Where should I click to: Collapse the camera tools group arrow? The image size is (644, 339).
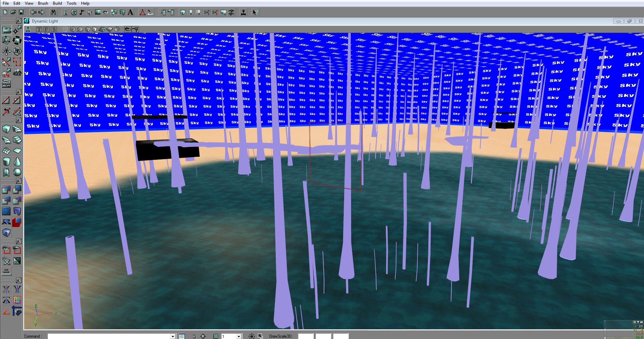coord(19,21)
